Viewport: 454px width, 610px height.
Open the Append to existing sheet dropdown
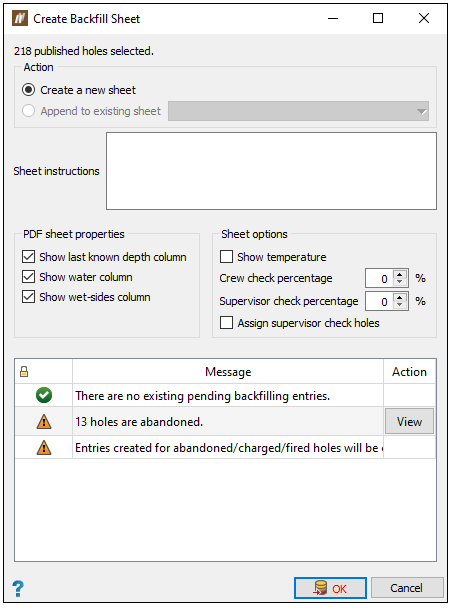click(x=298, y=111)
